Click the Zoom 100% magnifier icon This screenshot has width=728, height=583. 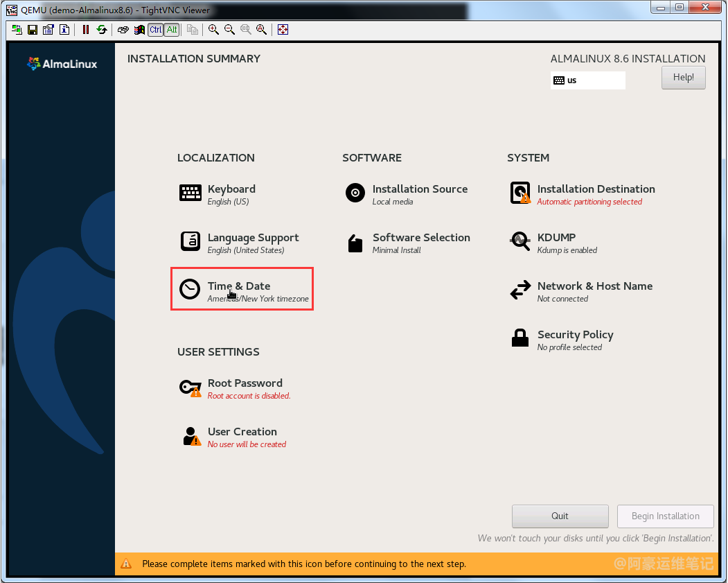point(246,30)
